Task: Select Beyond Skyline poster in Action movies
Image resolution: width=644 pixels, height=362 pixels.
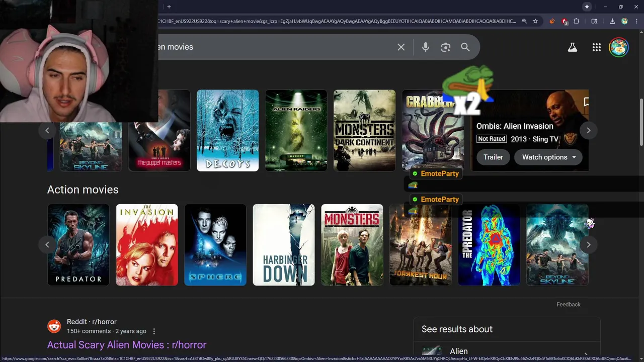Action: [x=557, y=245]
